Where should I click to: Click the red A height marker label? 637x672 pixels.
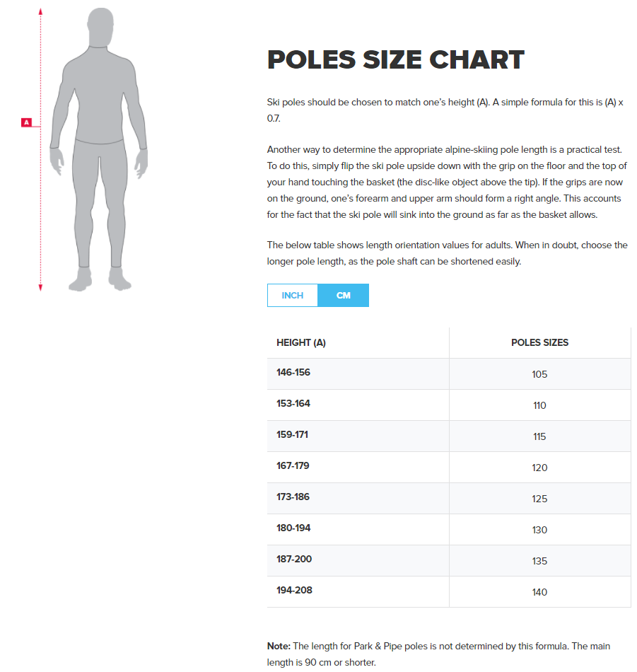coord(27,122)
